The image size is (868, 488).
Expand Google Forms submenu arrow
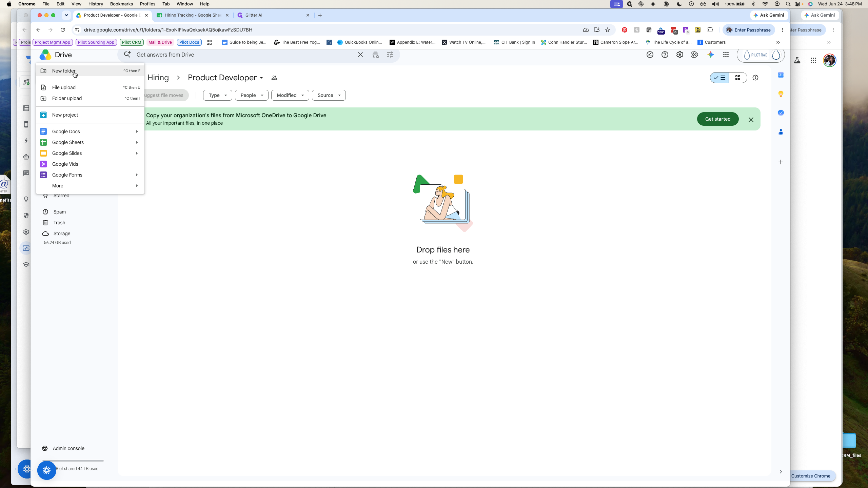click(137, 175)
